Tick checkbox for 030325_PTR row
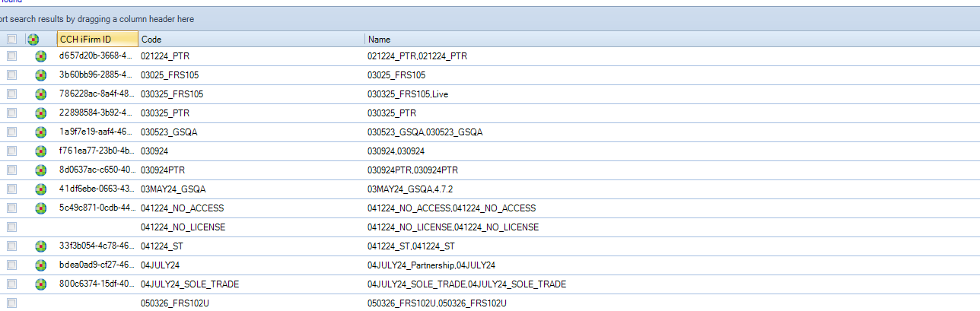This screenshot has height=311, width=980. pyautogui.click(x=11, y=113)
